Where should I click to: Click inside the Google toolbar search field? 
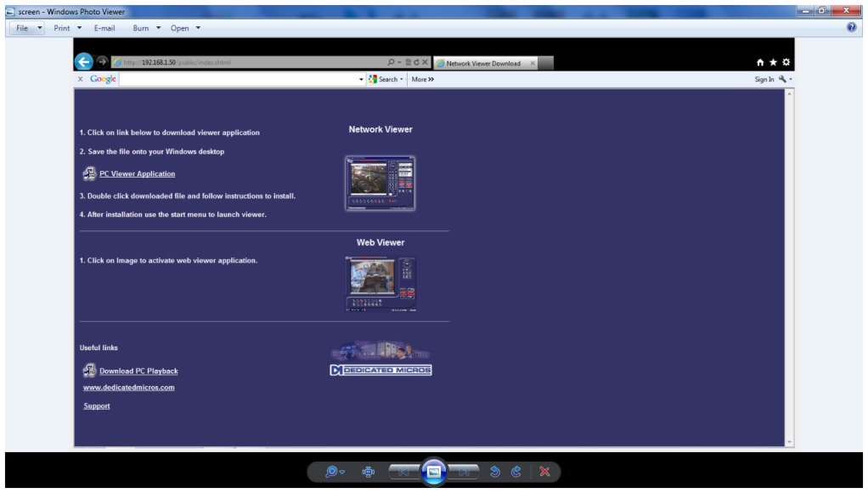tap(238, 79)
